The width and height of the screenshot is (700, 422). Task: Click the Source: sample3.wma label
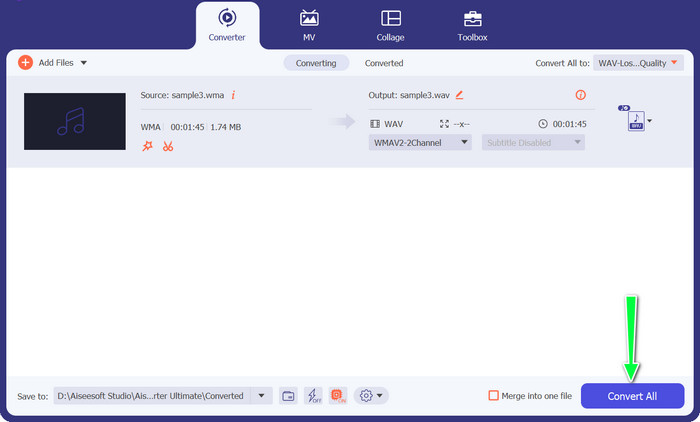[182, 95]
